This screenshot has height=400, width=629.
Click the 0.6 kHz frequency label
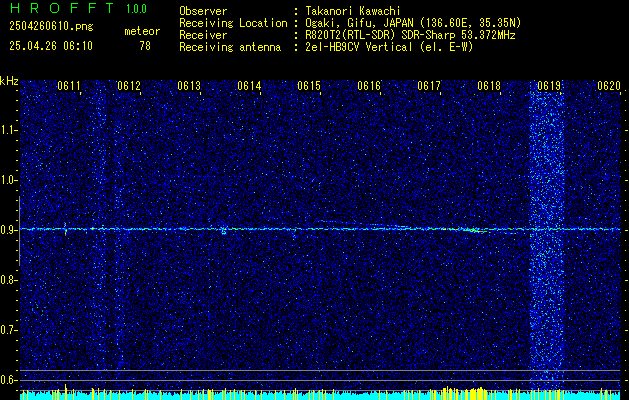click(9, 380)
